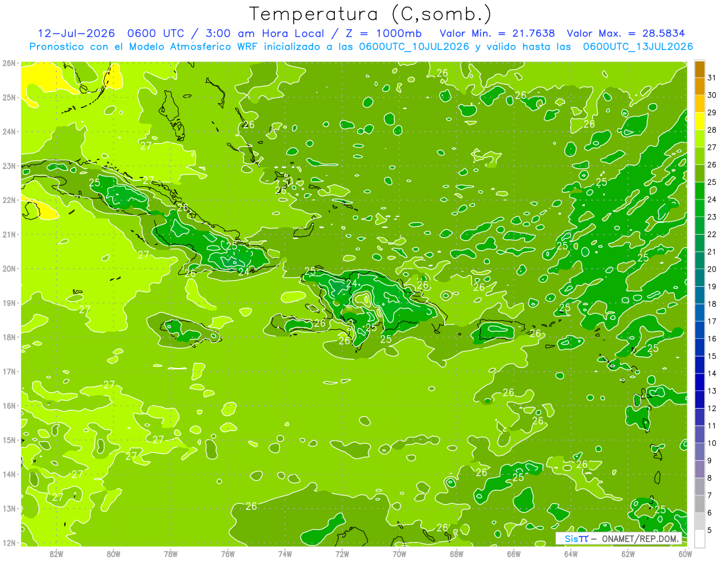This screenshot has width=728, height=562.
Task: Click the "60W" longitude axis label
Action: coord(685,554)
